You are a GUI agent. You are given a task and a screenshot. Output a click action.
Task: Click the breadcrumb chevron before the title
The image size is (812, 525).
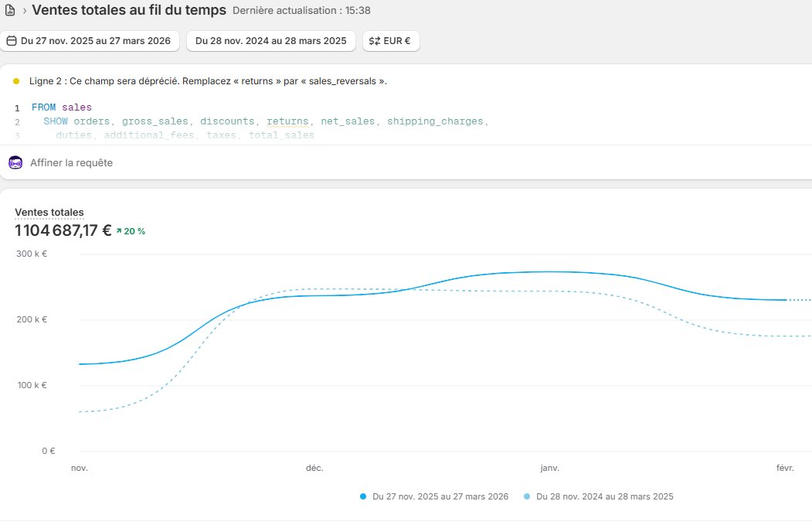24,10
